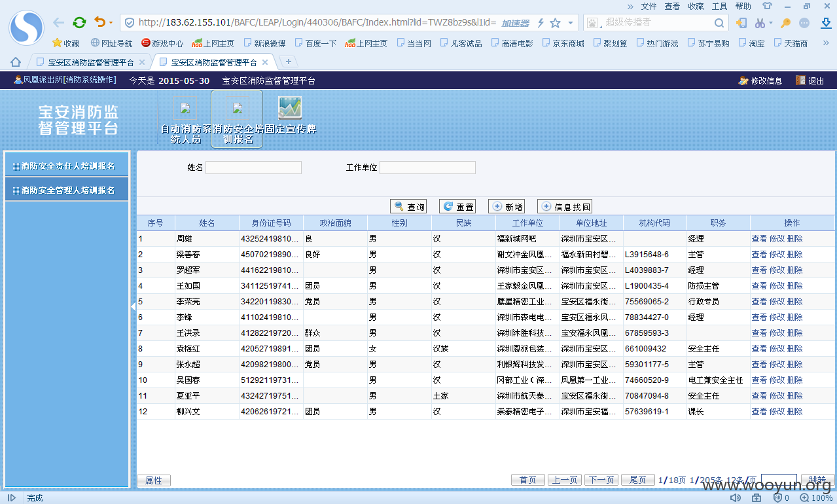Open the 查看 menu
The width and height of the screenshot is (837, 504).
[672, 6]
